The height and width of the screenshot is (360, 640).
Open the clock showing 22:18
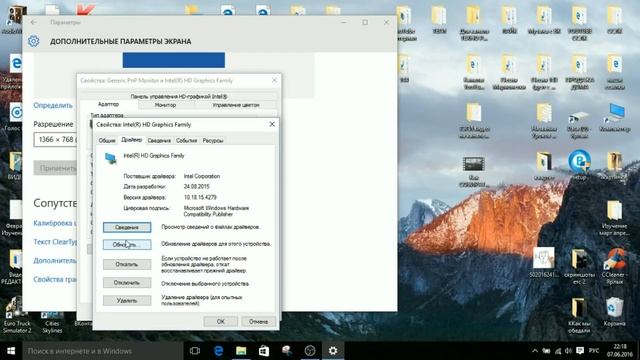pyautogui.click(x=620, y=351)
